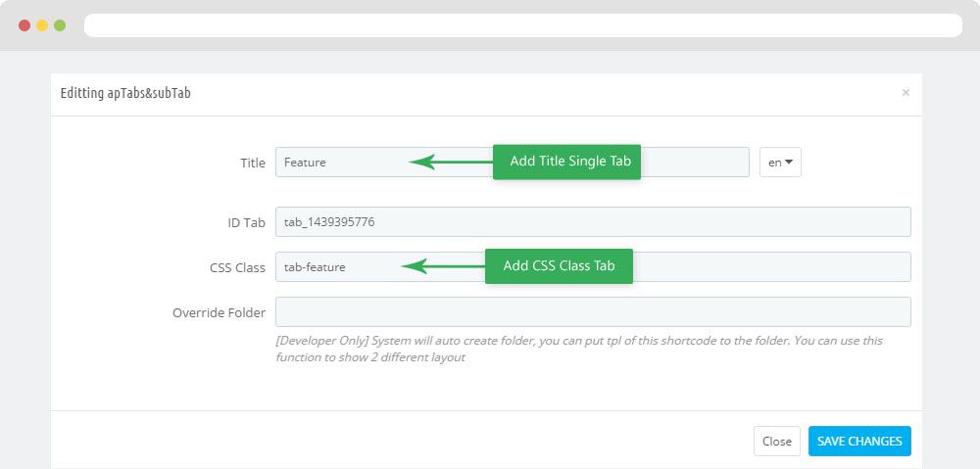Image resolution: width=980 pixels, height=469 pixels.
Task: Click the empty Override Folder field
Action: click(x=593, y=311)
